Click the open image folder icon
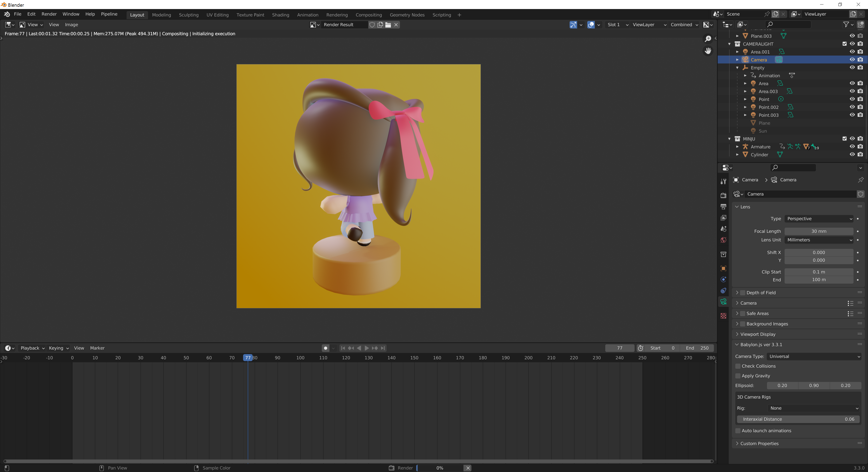The width and height of the screenshot is (868, 472). coord(388,25)
